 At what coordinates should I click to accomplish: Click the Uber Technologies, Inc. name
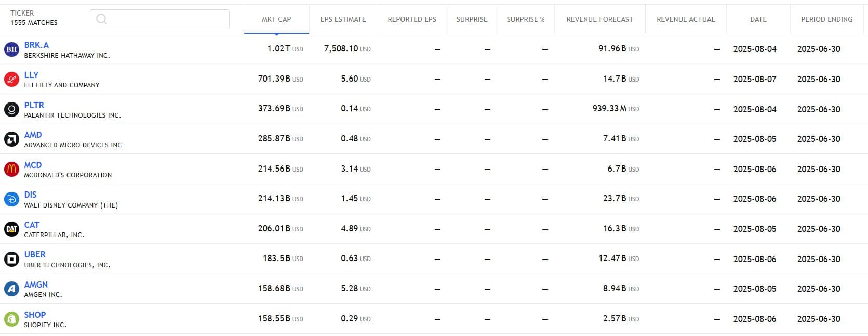click(67, 265)
